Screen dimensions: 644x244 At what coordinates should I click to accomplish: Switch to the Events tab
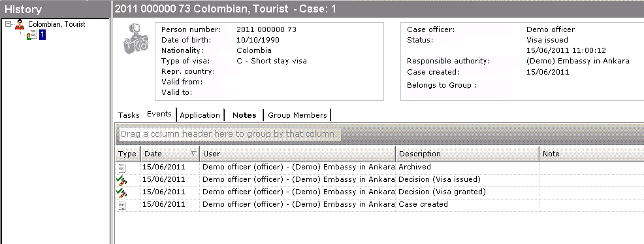click(x=159, y=114)
